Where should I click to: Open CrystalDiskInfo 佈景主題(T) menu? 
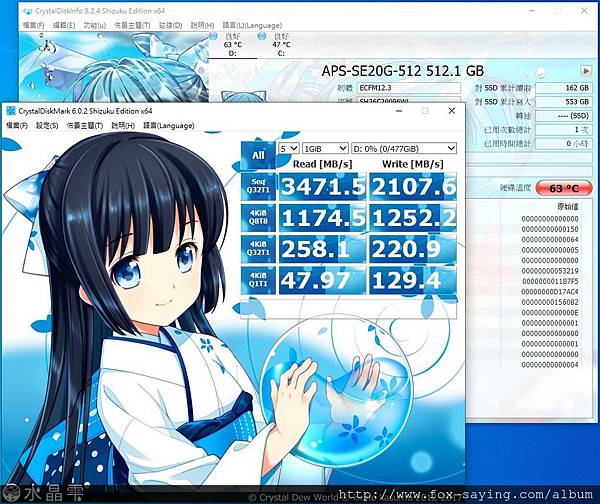[x=132, y=26]
